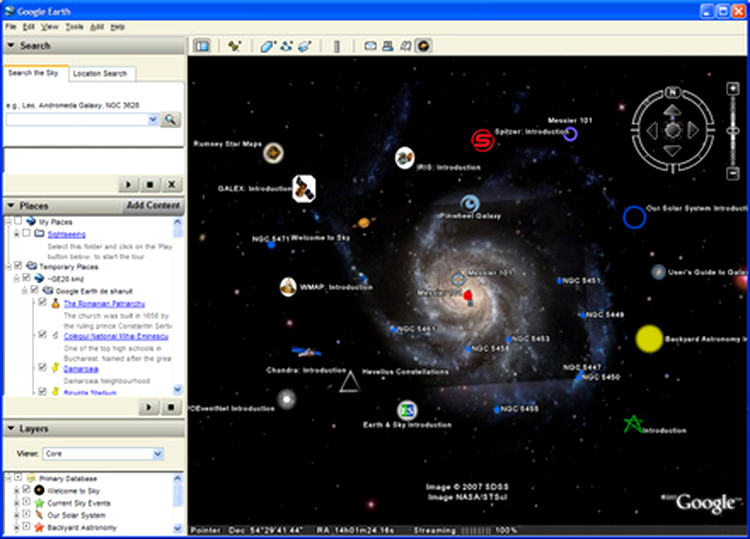Viewport: 750px width, 539px height.
Task: Click the zoom in plus button
Action: tap(733, 89)
